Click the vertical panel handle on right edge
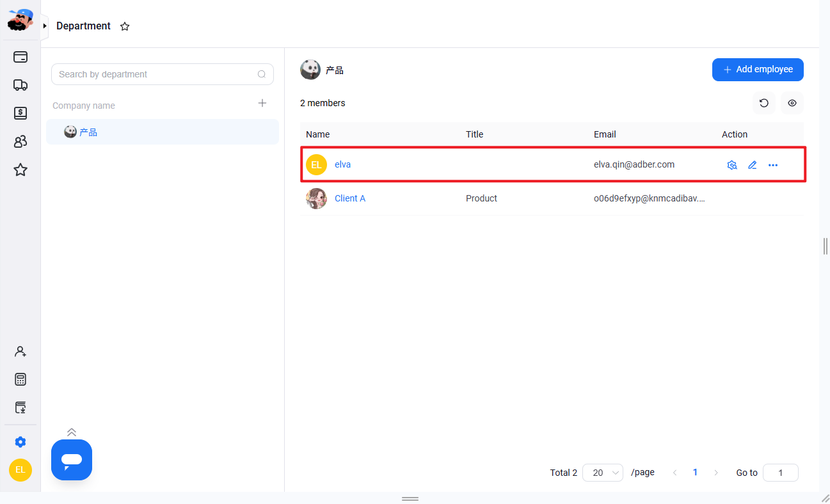 (x=826, y=246)
